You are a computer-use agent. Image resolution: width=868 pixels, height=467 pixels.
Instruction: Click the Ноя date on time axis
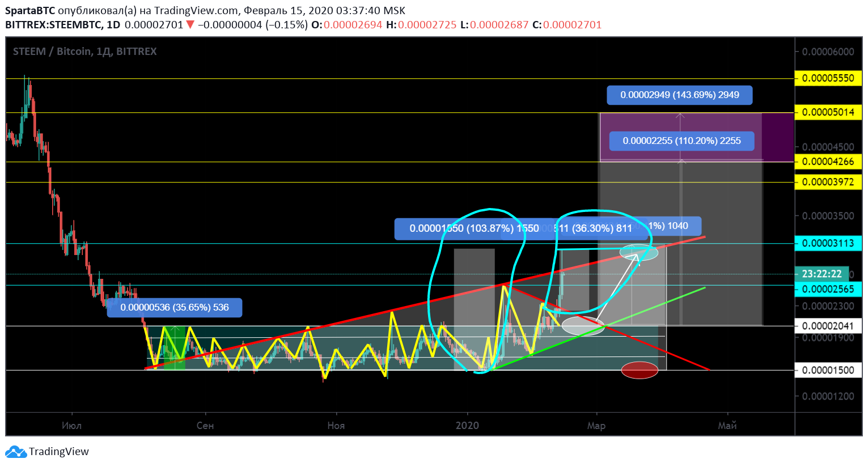click(x=336, y=426)
